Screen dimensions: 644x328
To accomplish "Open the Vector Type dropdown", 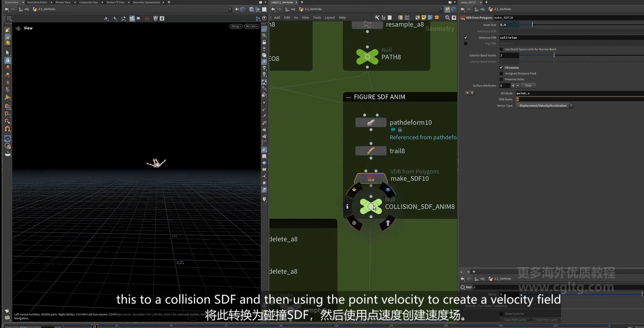I will (x=544, y=106).
